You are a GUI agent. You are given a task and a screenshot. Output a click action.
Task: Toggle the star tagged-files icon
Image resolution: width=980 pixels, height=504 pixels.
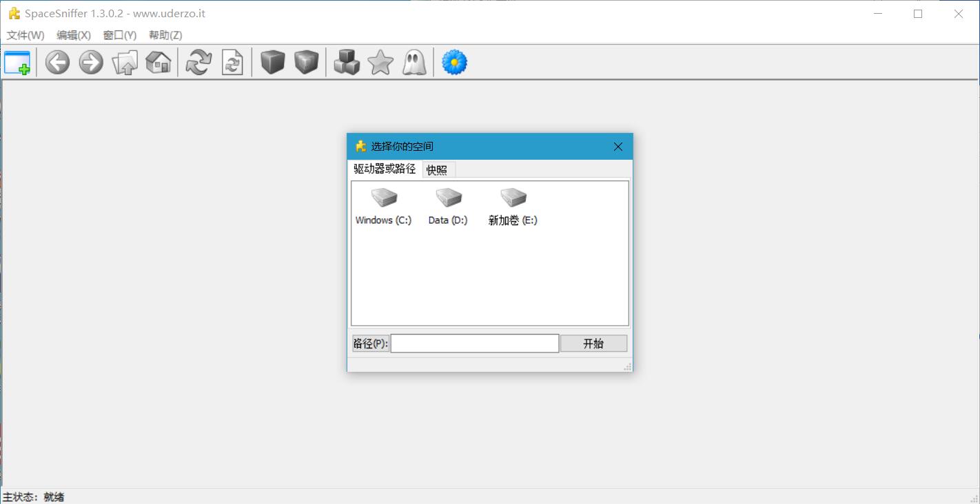(380, 63)
